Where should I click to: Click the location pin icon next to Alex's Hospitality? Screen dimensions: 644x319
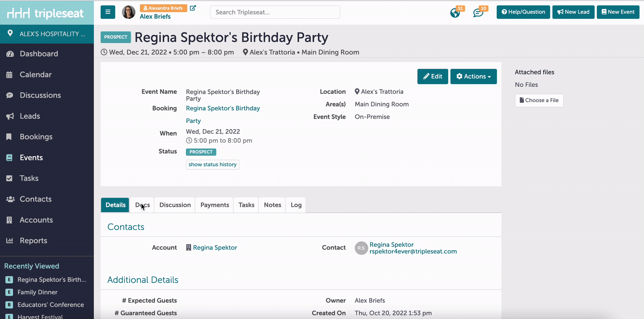click(x=10, y=33)
